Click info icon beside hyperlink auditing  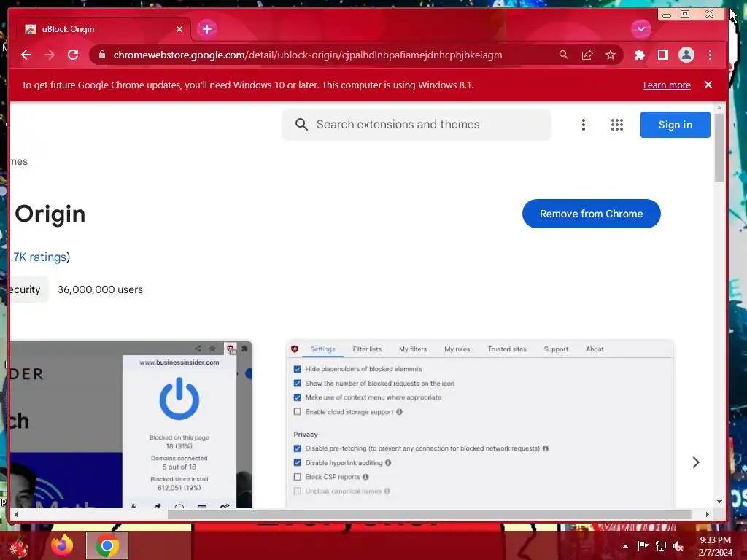[x=388, y=463]
